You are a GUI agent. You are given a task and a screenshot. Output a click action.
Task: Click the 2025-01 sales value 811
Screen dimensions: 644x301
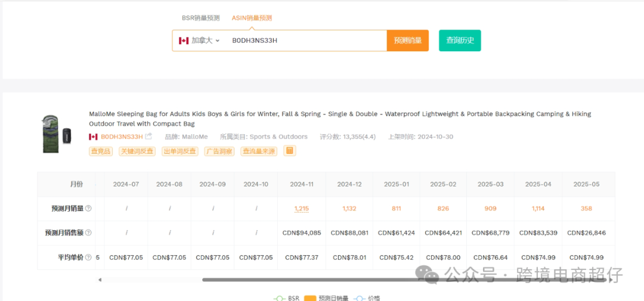(x=397, y=209)
